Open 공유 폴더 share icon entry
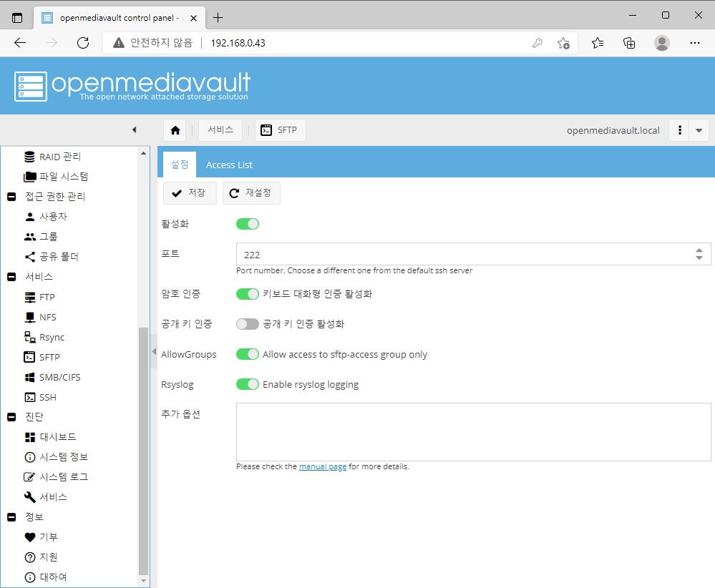 tap(51, 257)
